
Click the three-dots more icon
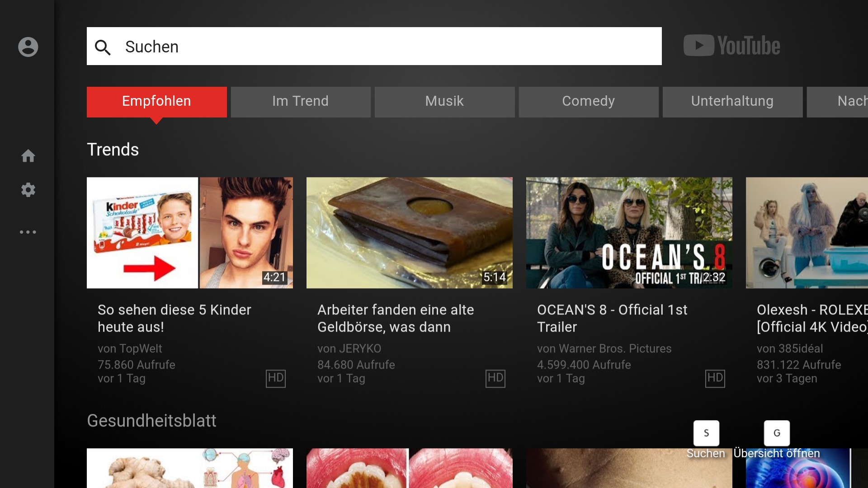[28, 232]
